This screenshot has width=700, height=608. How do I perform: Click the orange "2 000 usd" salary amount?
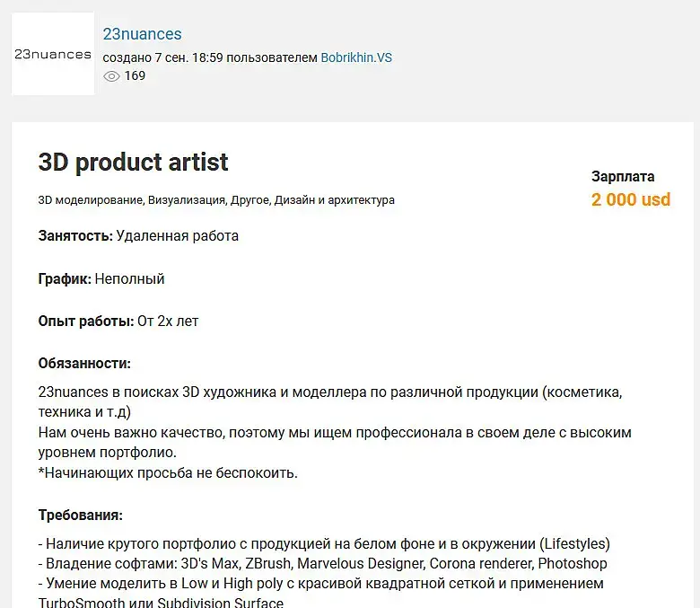(x=630, y=199)
